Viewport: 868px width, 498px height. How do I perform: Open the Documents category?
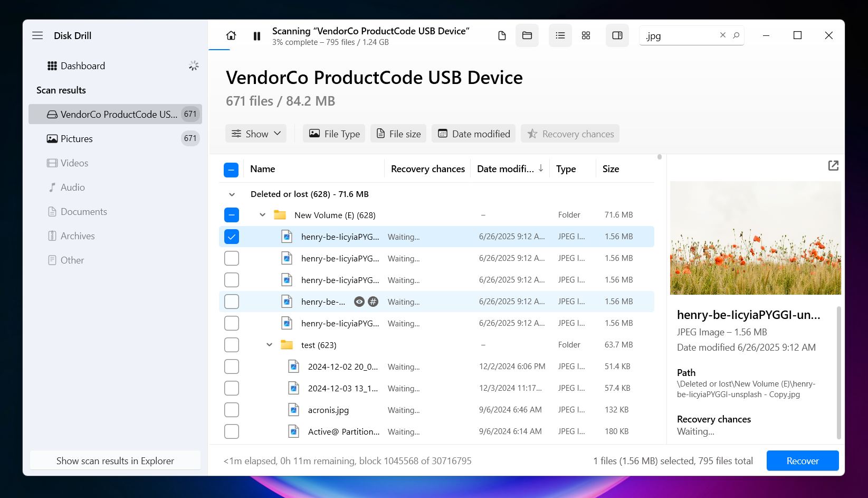pos(115,211)
